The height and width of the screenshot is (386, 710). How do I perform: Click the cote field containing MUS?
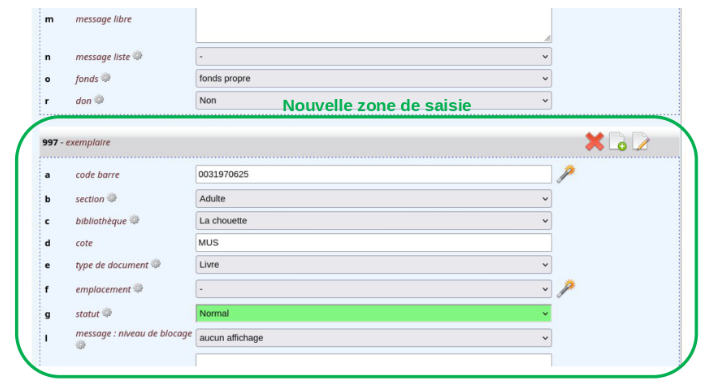tap(374, 242)
